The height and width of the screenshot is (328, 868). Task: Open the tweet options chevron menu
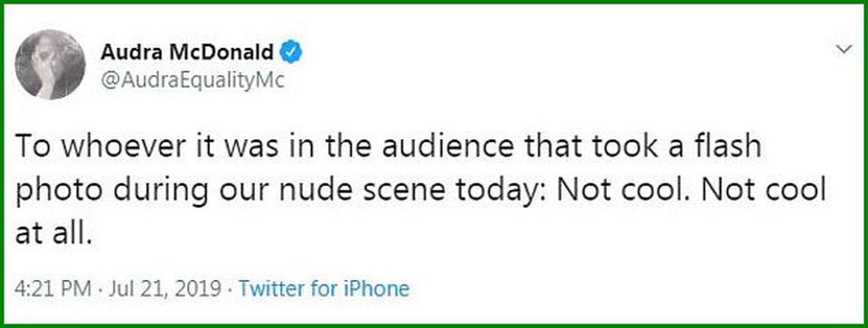844,50
